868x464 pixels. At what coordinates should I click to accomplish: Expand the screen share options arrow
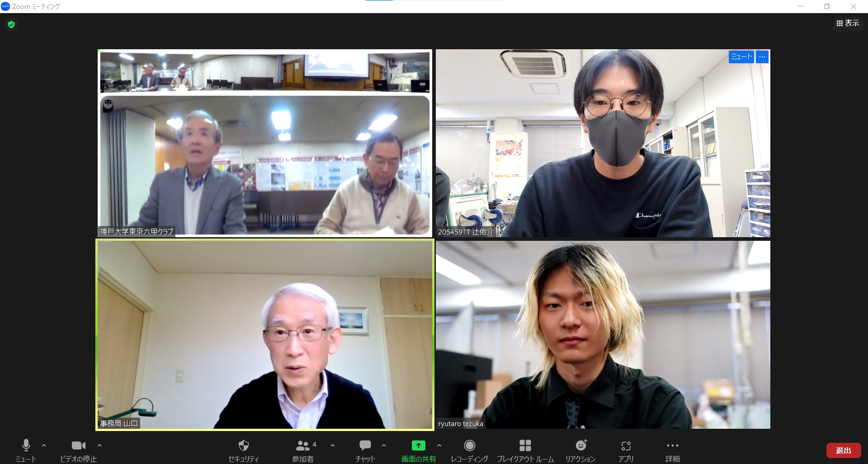pos(439,445)
